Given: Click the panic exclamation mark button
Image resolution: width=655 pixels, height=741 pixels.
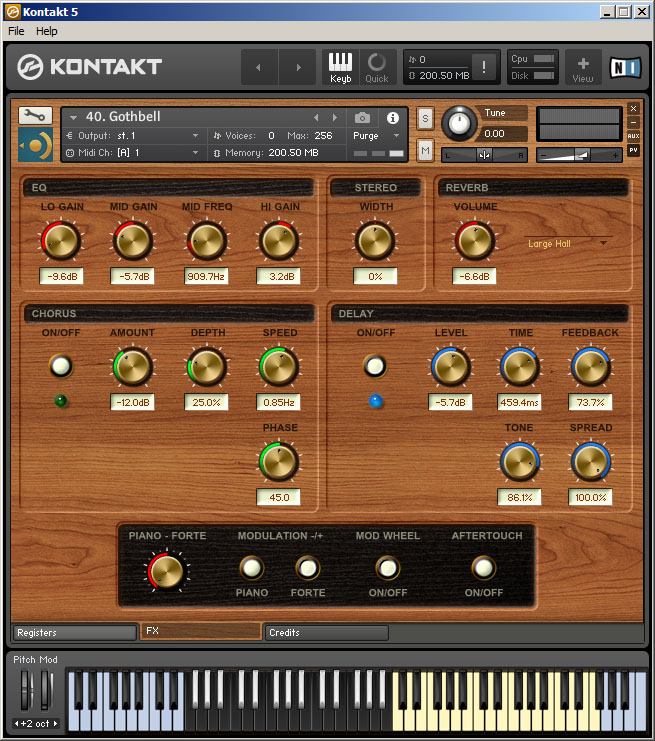Looking at the screenshot, I should click(x=484, y=67).
